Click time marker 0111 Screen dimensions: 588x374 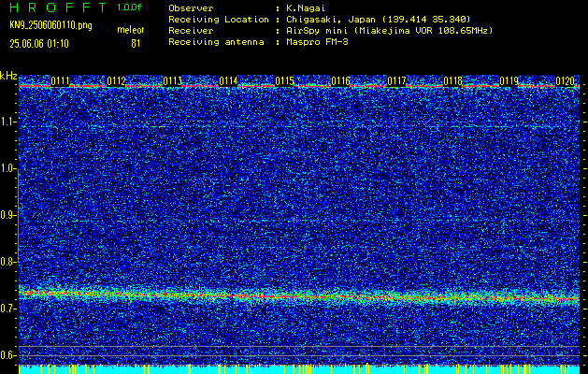(61, 81)
